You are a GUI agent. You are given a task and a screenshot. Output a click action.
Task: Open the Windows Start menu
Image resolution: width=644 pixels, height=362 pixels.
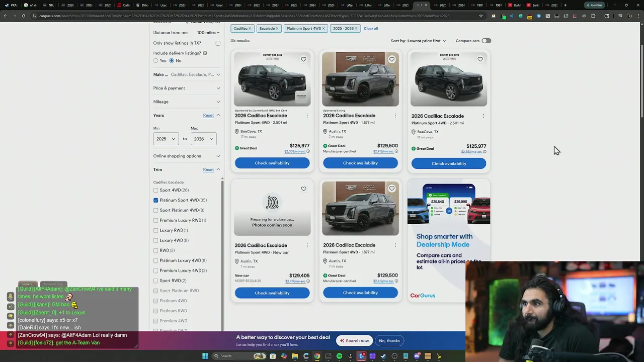click(x=205, y=356)
